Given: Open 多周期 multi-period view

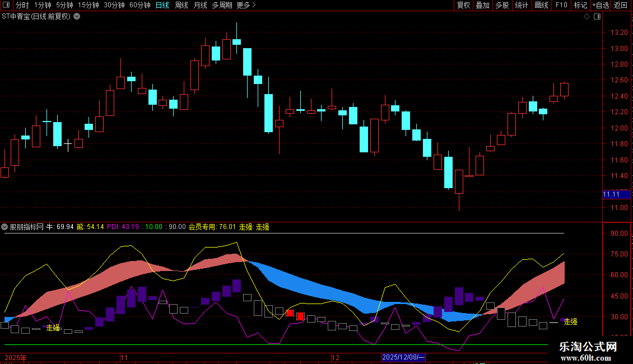Looking at the screenshot, I should pos(222,5).
